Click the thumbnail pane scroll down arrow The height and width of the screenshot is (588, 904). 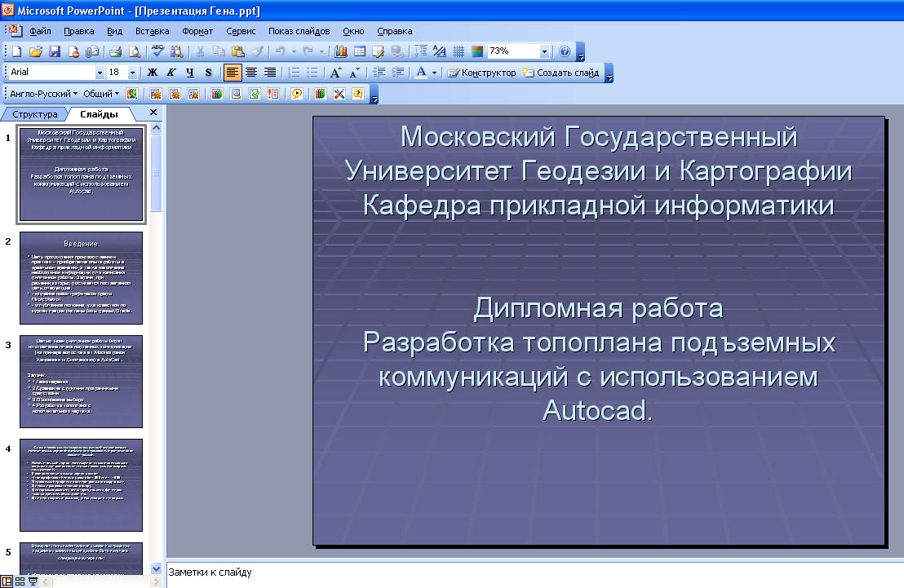coord(156,568)
